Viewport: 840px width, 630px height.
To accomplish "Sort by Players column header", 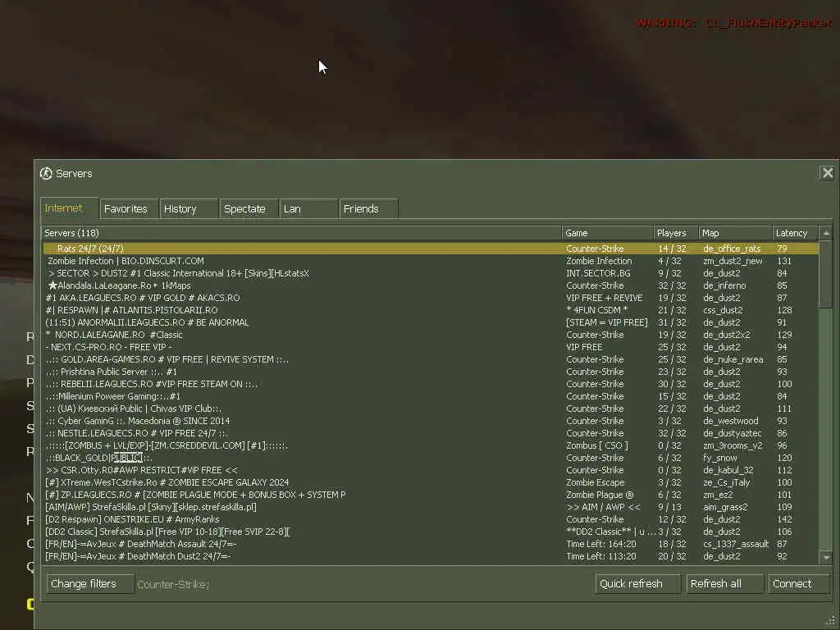I will (x=676, y=233).
